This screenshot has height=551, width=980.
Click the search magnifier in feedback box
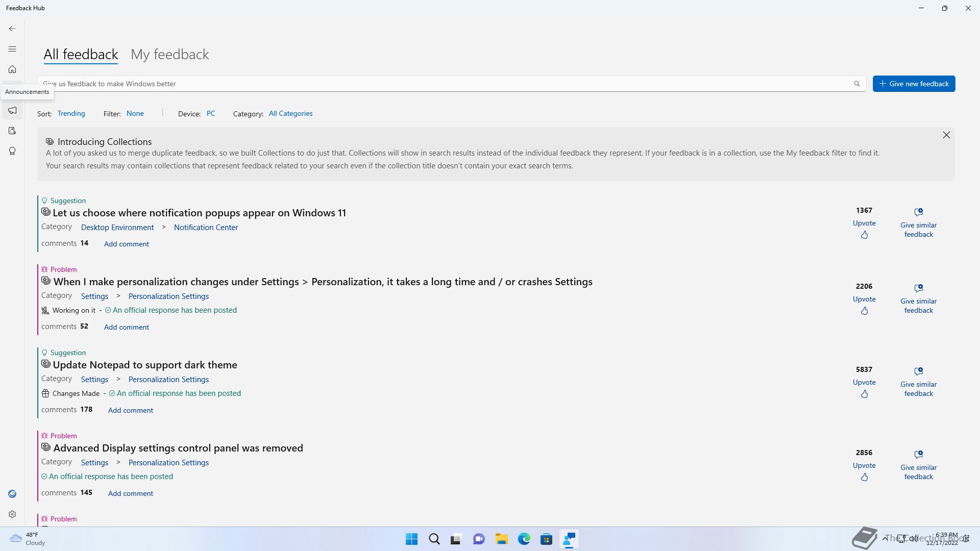click(857, 84)
